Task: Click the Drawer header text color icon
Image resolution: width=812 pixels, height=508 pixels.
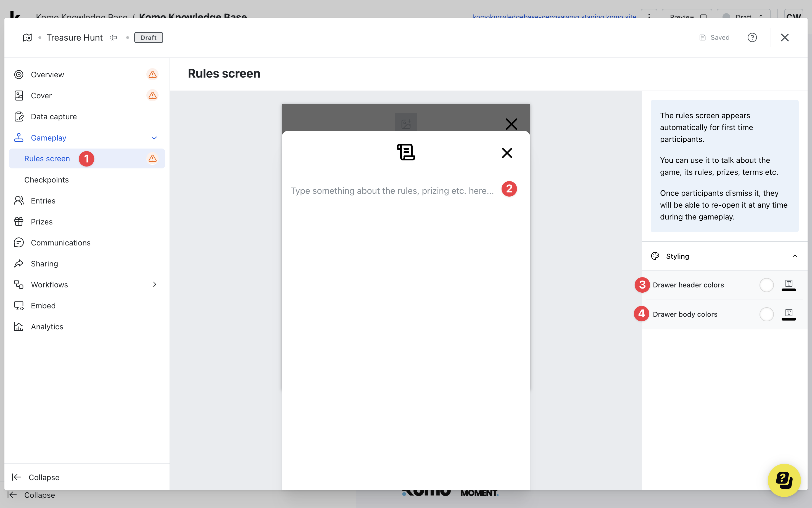Action: 789,285
